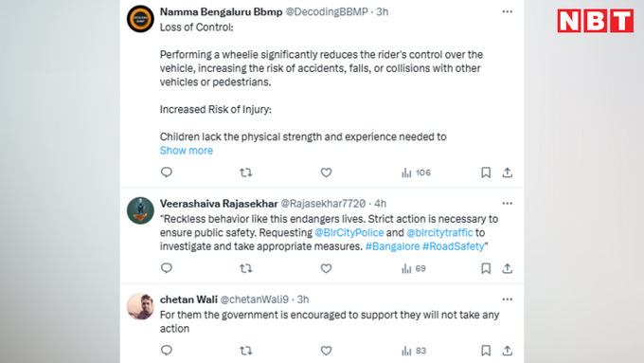Open chetan Wali's profile picture
Screen dimensions: 644x363
click(140, 306)
